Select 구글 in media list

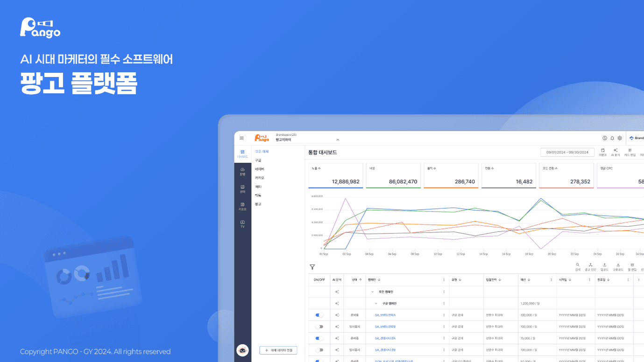pyautogui.click(x=258, y=160)
